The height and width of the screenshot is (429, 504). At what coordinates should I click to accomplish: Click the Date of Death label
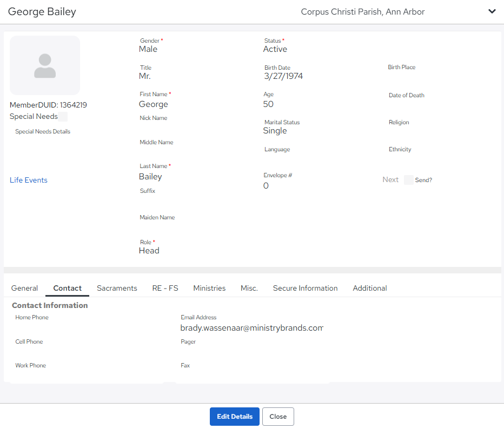click(x=406, y=95)
